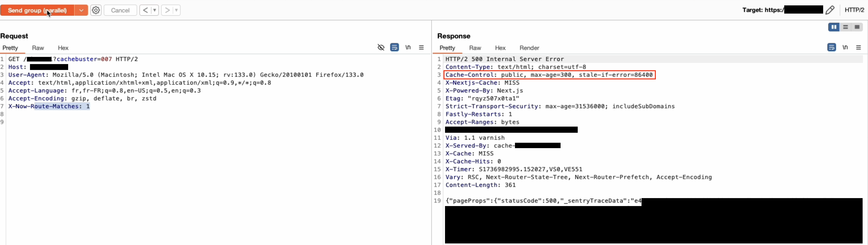Edit target with the pencil icon

(x=830, y=10)
